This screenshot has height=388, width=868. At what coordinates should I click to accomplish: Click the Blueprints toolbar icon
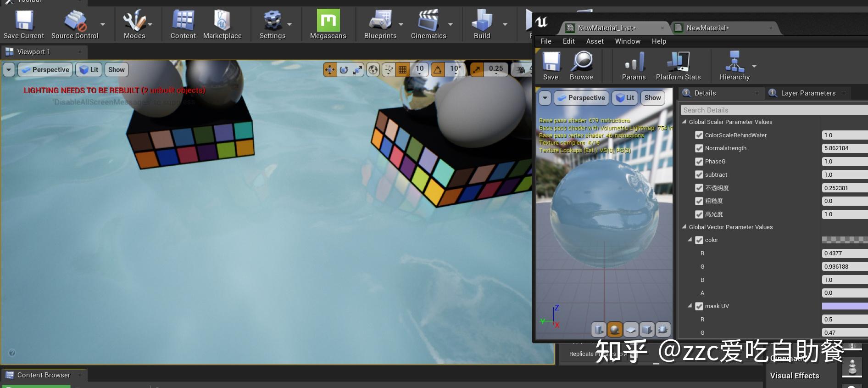point(380,25)
